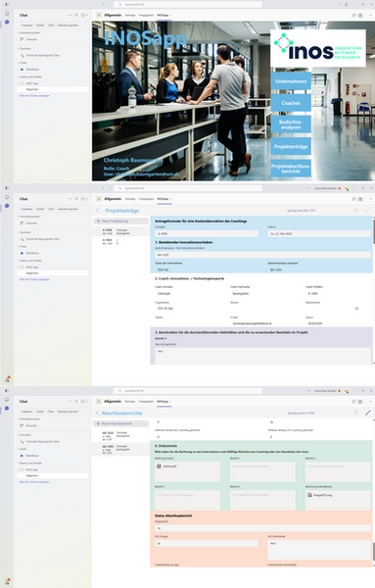This screenshot has width=375, height=588.
Task: Click the empty Bericht 2 upload box
Action: point(338,471)
